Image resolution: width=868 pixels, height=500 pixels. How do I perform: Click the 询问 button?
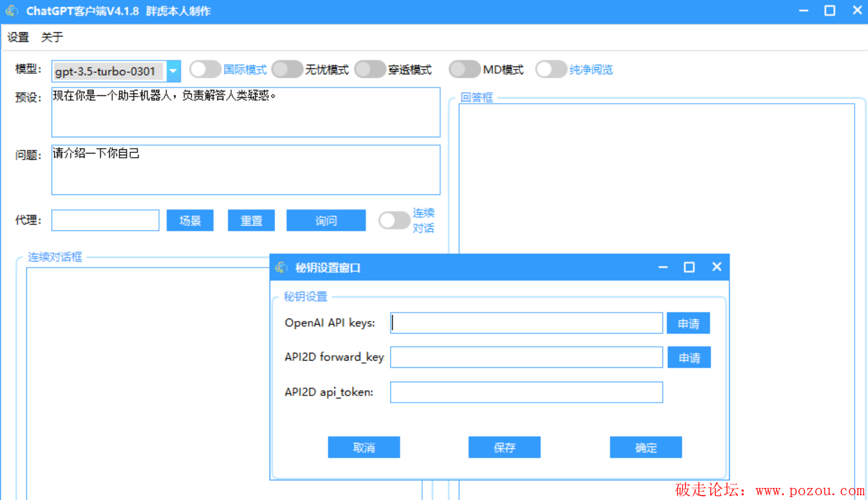point(326,220)
